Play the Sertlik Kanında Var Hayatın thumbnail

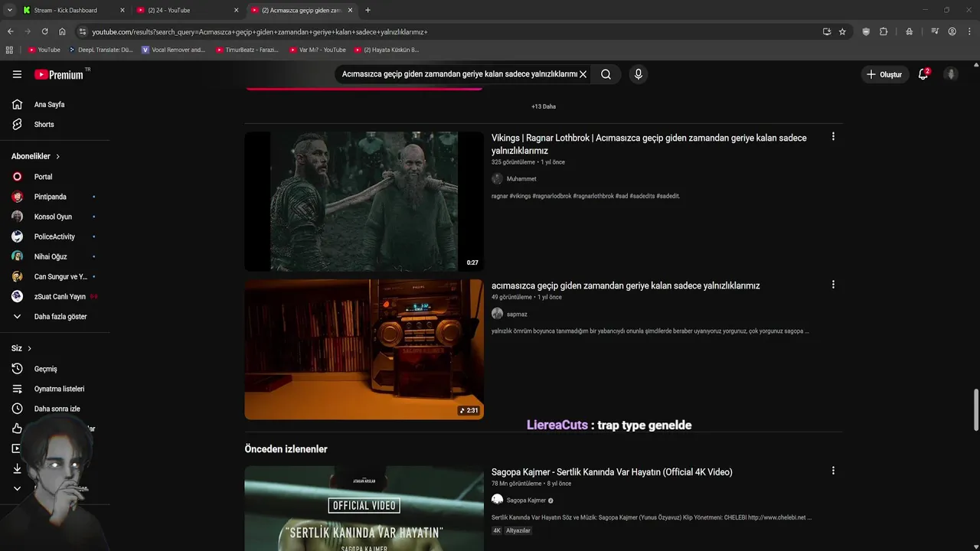pos(364,508)
